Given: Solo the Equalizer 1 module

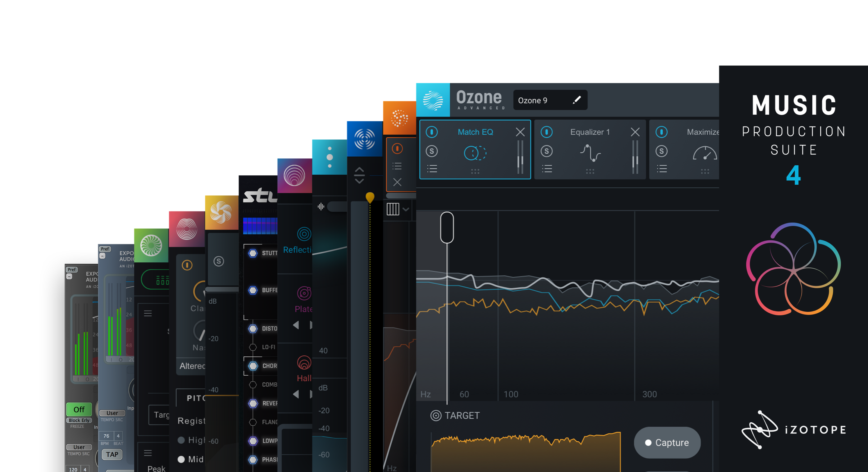Looking at the screenshot, I should (546, 151).
